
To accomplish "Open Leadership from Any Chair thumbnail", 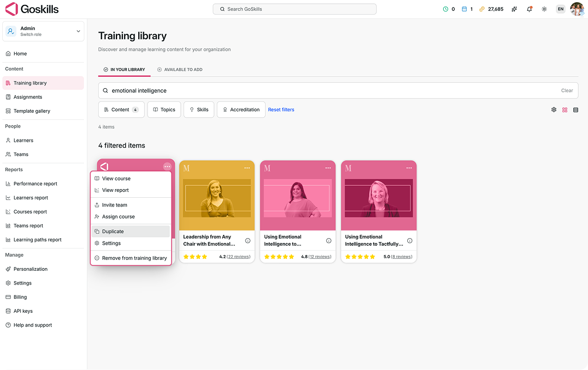I will click(217, 198).
